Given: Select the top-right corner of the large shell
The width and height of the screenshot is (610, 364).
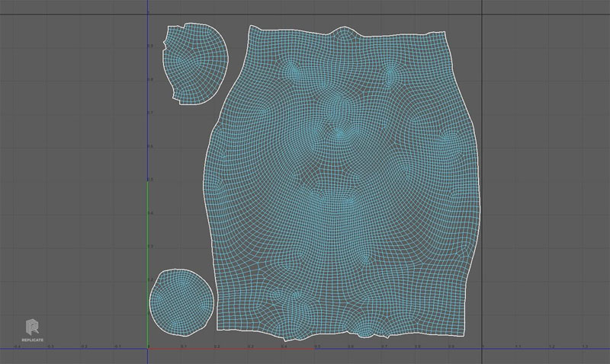Looking at the screenshot, I should pyautogui.click(x=444, y=32).
